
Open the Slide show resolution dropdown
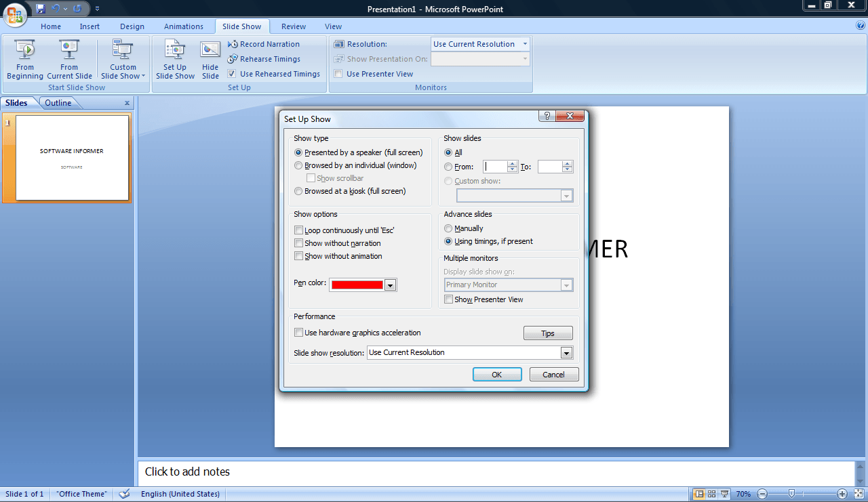point(566,352)
